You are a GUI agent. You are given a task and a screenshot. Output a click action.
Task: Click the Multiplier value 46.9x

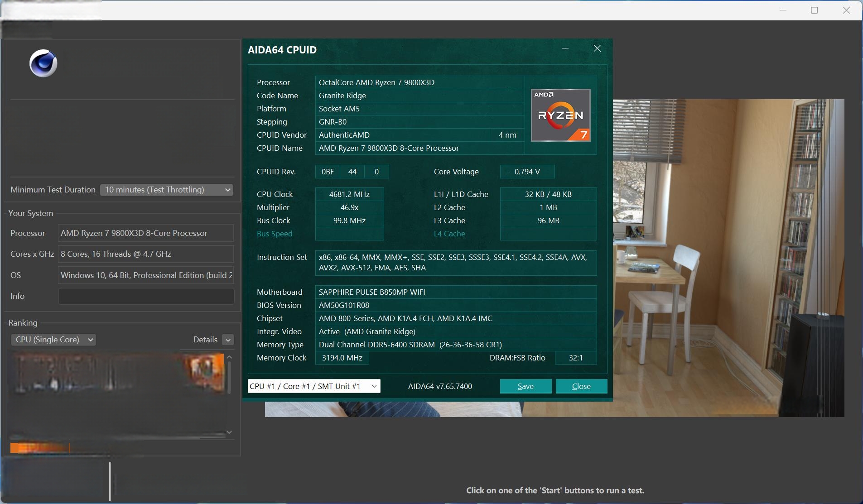349,207
